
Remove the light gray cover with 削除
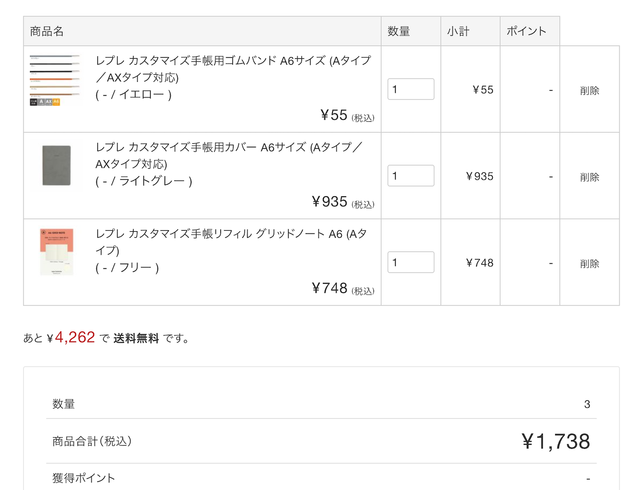pyautogui.click(x=589, y=177)
